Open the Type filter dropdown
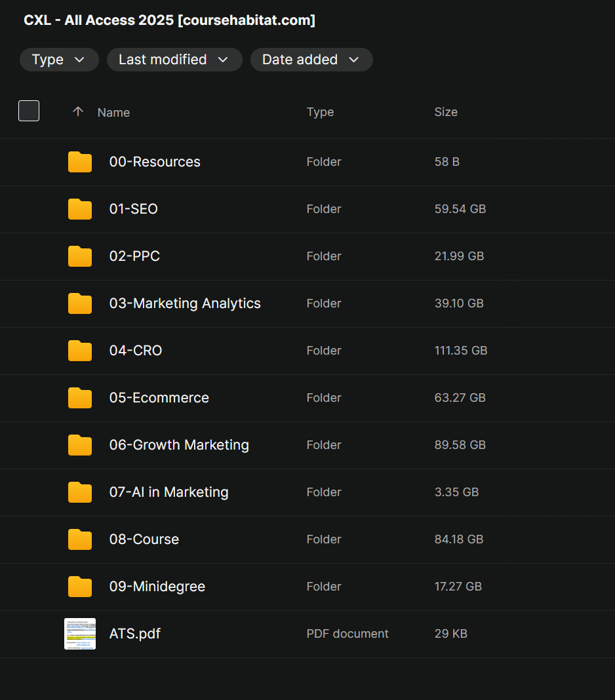Viewport: 615px width, 700px height. pos(59,60)
